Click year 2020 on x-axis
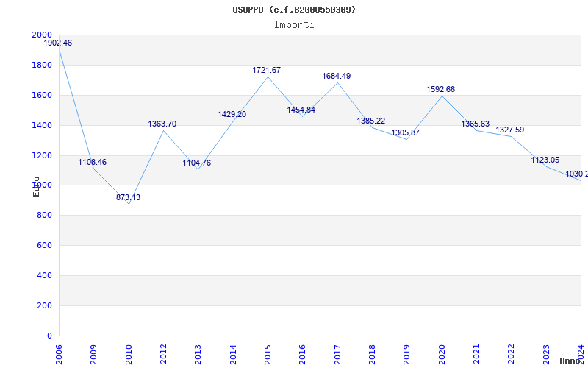 (442, 354)
